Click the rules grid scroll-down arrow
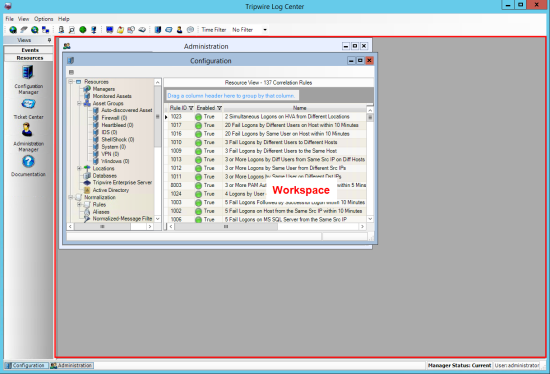The image size is (550, 374). (370, 219)
